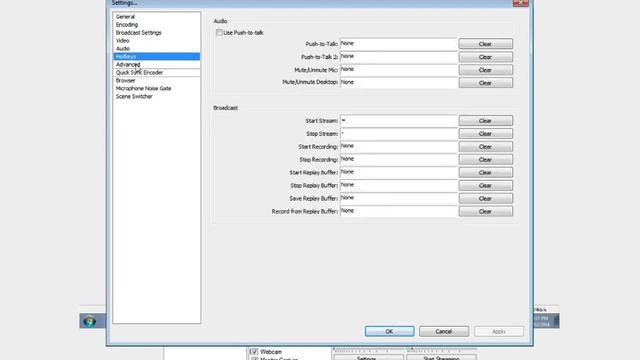Clear the Mute/Unmute Mic hotkey
This screenshot has height=360, width=640.
click(x=486, y=70)
